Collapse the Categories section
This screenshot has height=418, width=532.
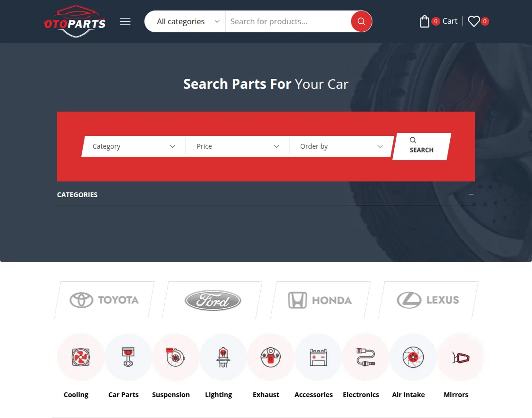471,194
